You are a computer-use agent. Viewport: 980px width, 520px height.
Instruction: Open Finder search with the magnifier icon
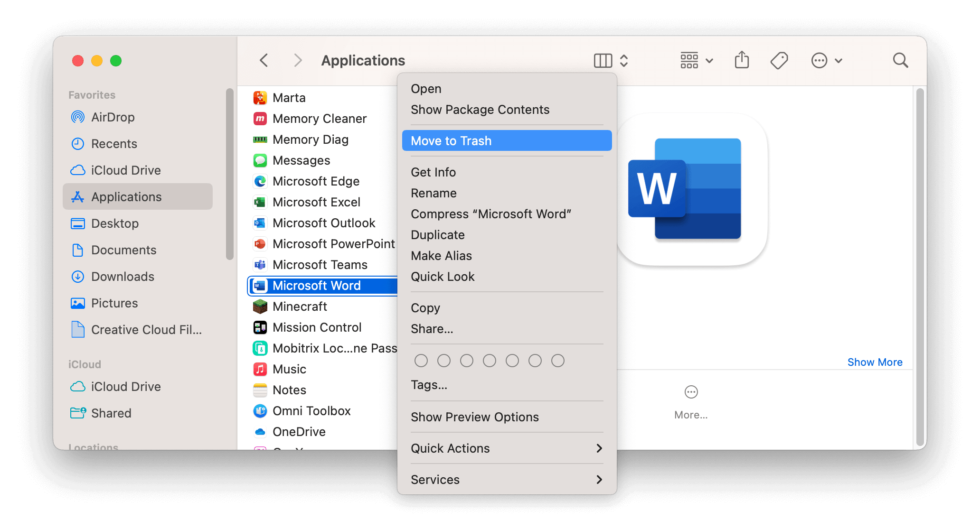[x=900, y=61]
